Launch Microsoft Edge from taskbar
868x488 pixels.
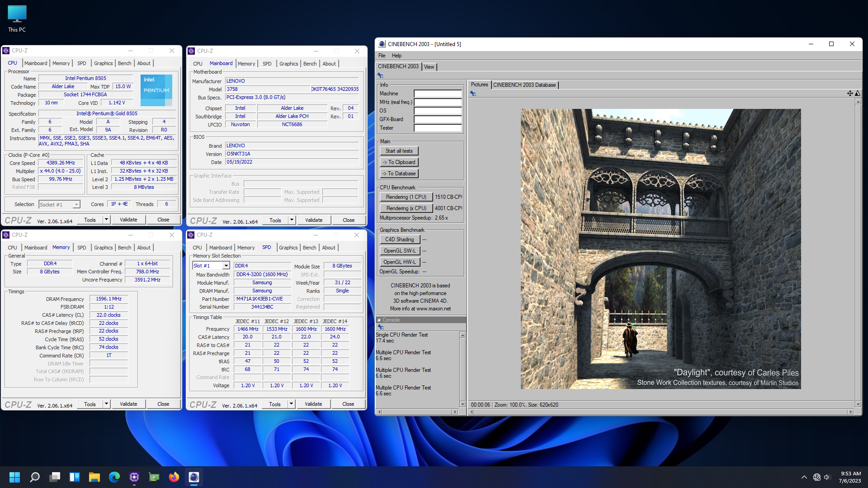coord(114,477)
